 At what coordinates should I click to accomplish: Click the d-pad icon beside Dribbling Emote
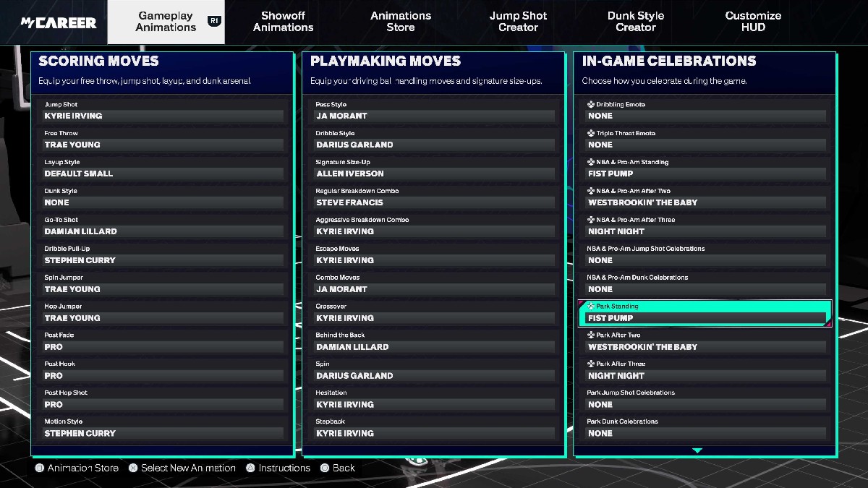pyautogui.click(x=591, y=105)
